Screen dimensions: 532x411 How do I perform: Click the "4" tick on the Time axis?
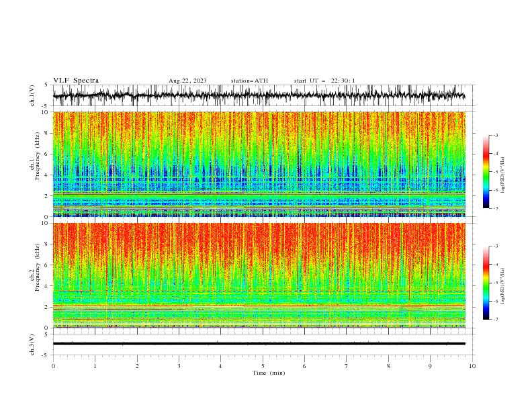click(x=220, y=366)
